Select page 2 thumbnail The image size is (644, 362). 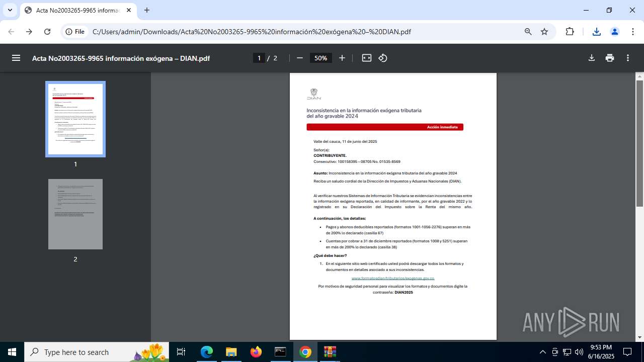75,214
